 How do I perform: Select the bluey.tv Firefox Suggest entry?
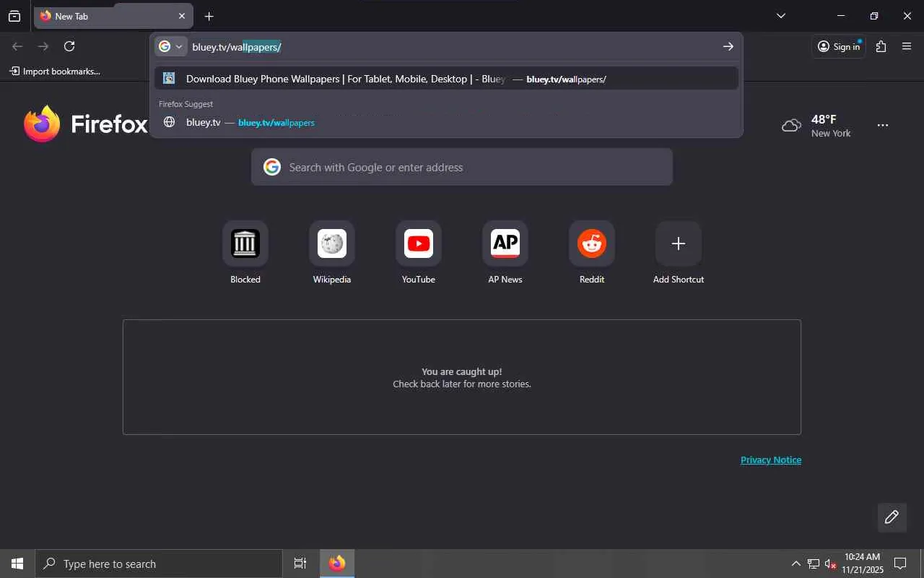coord(446,122)
